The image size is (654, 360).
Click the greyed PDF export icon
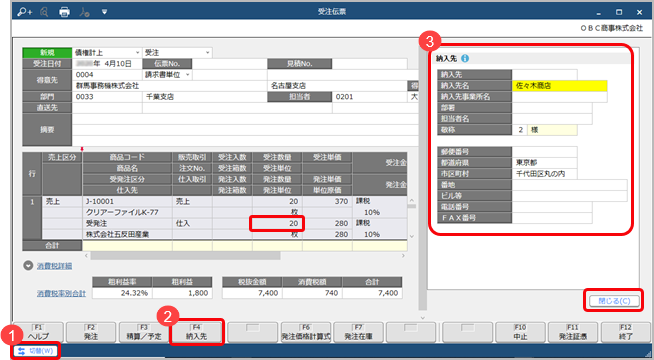[x=84, y=12]
